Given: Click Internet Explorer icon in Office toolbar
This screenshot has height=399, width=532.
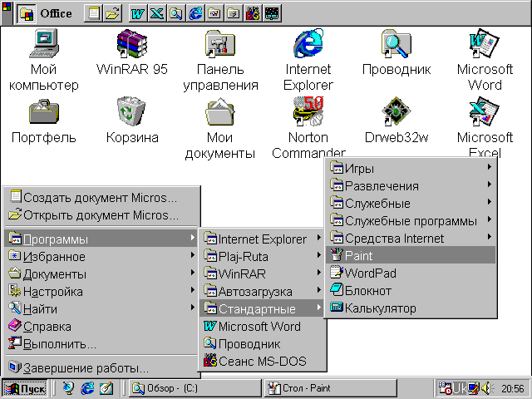Looking at the screenshot, I should (x=196, y=14).
